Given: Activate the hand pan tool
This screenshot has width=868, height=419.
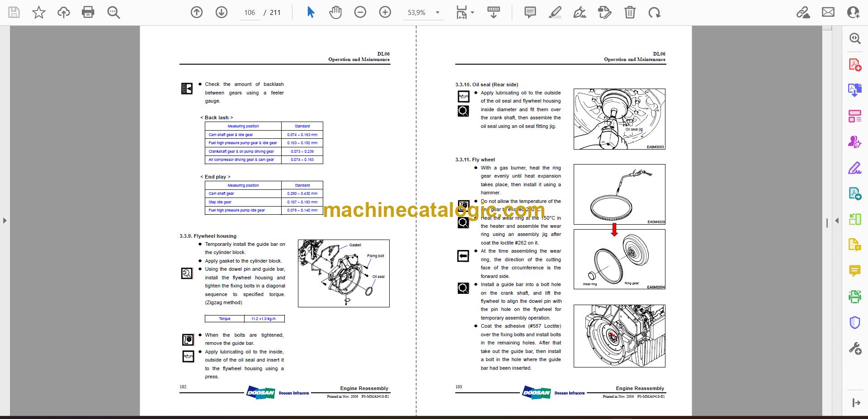Looking at the screenshot, I should [335, 12].
